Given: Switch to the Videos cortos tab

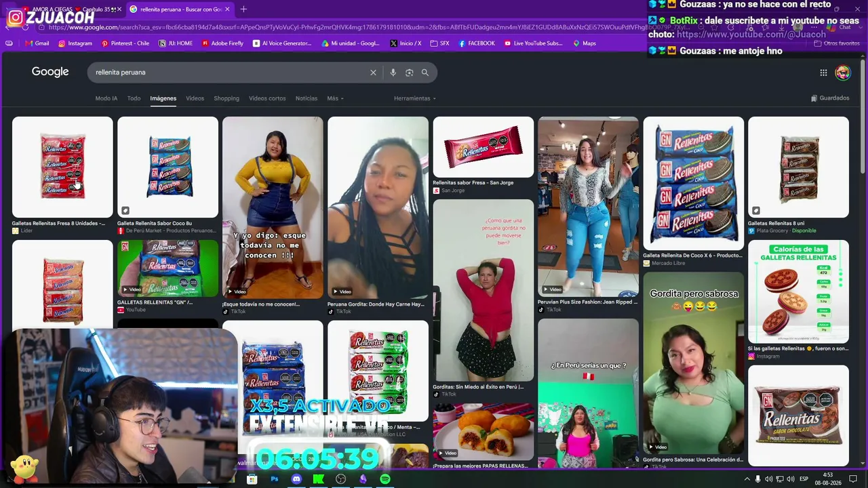Looking at the screenshot, I should click(267, 98).
